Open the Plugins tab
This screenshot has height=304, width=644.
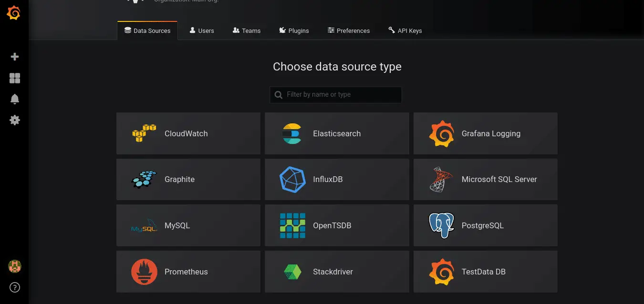[294, 30]
